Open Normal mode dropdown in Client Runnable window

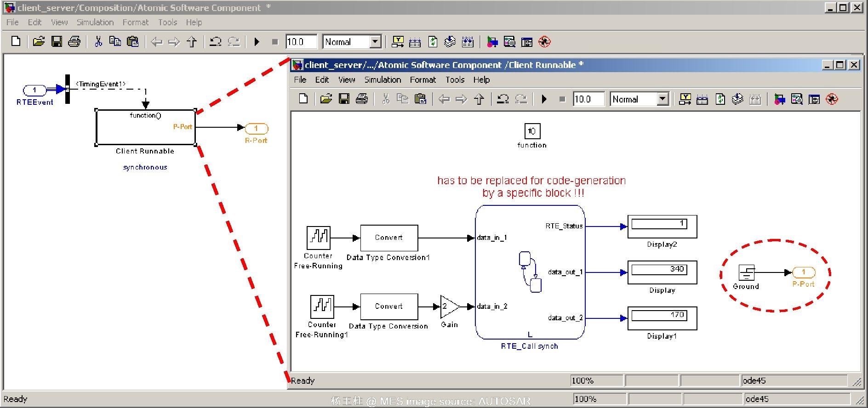point(662,99)
